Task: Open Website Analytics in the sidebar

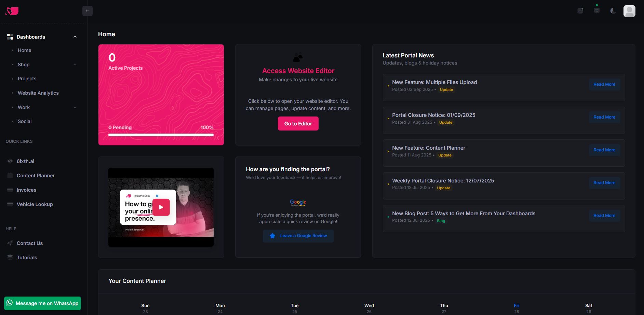Action: coord(38,93)
